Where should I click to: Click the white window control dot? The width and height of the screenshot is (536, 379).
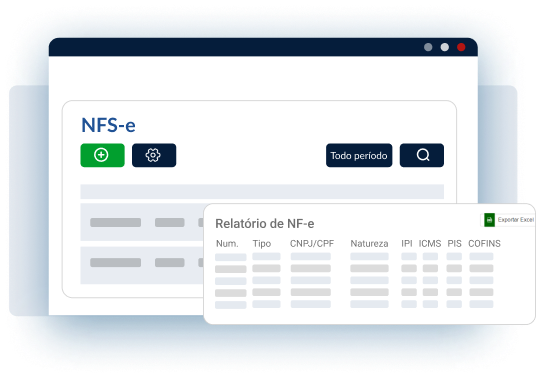point(444,47)
